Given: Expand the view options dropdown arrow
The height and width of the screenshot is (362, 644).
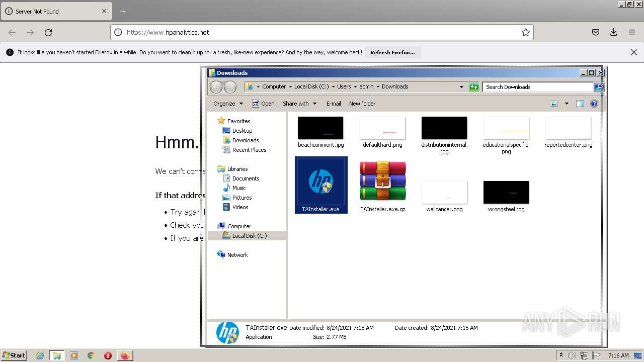Looking at the screenshot, I should 567,104.
